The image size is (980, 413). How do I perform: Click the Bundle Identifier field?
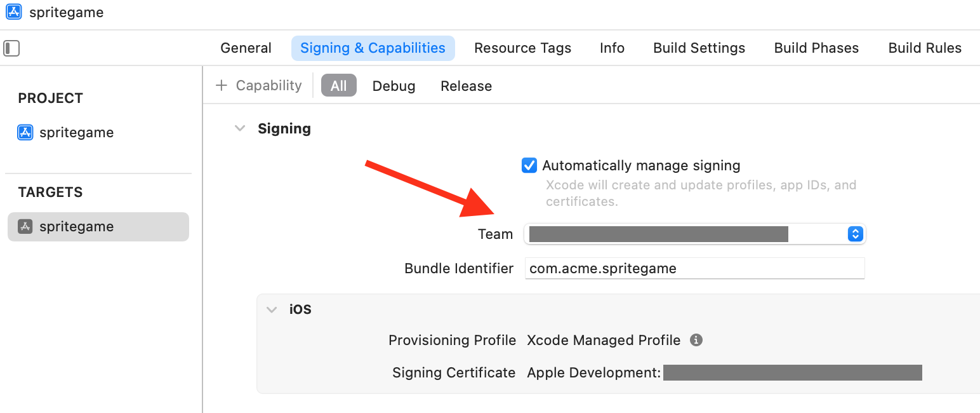pyautogui.click(x=694, y=268)
